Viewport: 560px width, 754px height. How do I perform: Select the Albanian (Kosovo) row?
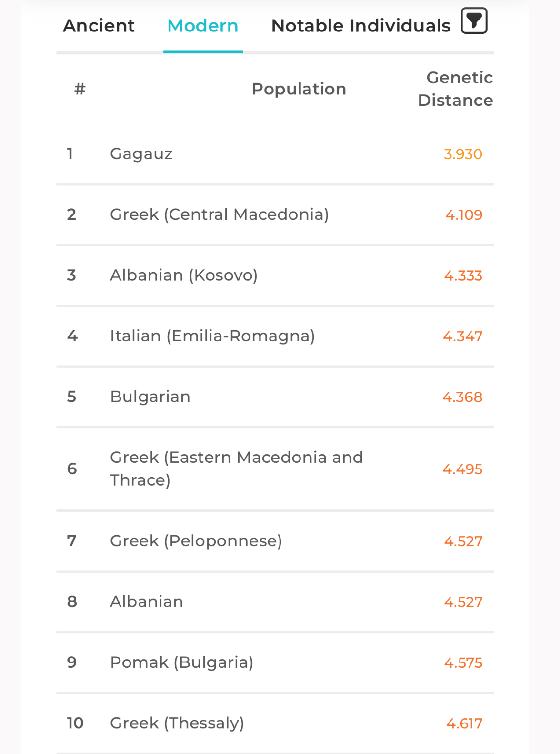tap(184, 275)
